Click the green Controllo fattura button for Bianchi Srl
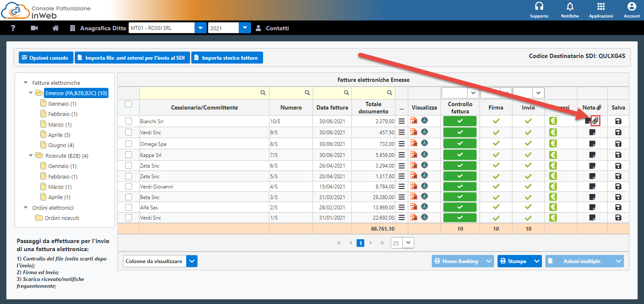This screenshot has height=304, width=644. coord(460,121)
